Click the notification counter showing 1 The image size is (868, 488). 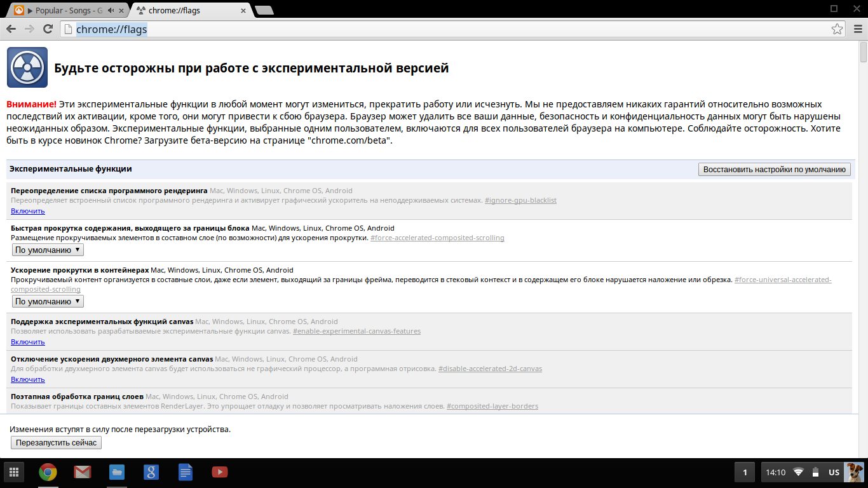(745, 472)
